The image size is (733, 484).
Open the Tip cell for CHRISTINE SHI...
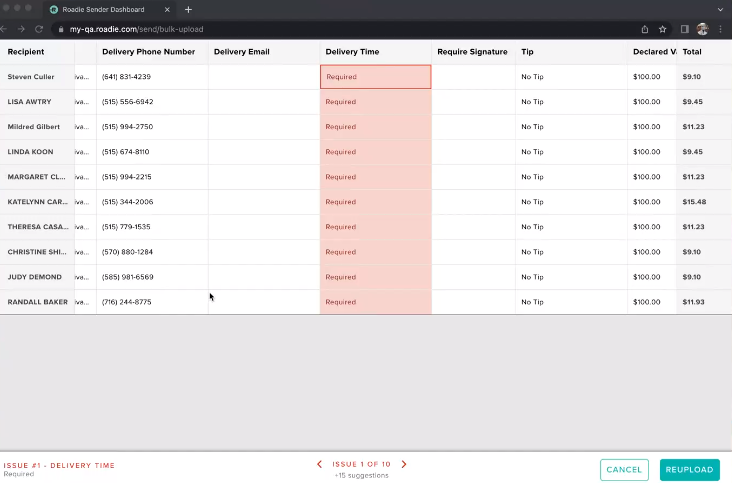571,252
